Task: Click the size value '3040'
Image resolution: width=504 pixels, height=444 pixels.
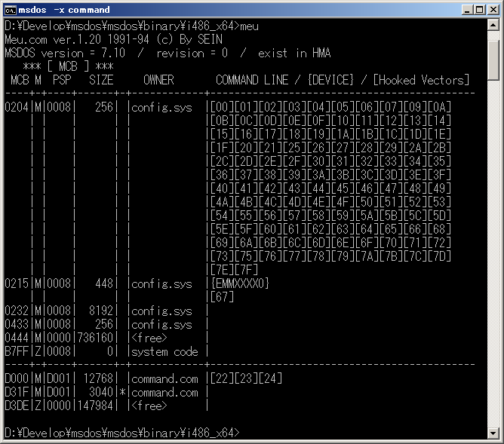Action: pyautogui.click(x=101, y=392)
